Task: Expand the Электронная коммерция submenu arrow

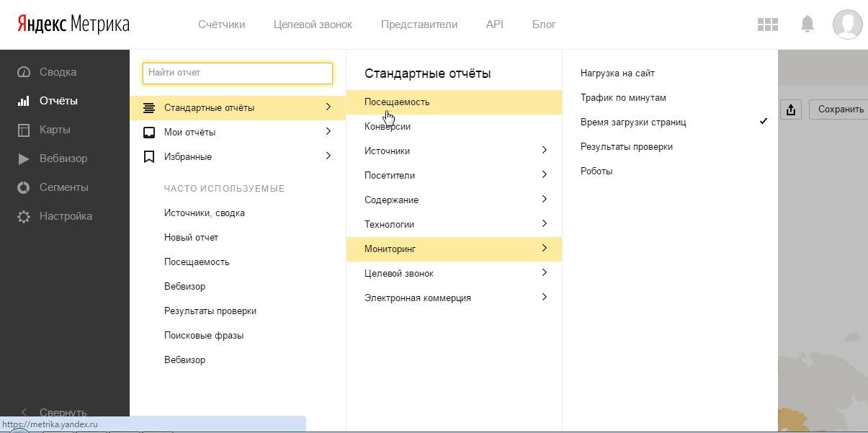Action: (x=545, y=298)
